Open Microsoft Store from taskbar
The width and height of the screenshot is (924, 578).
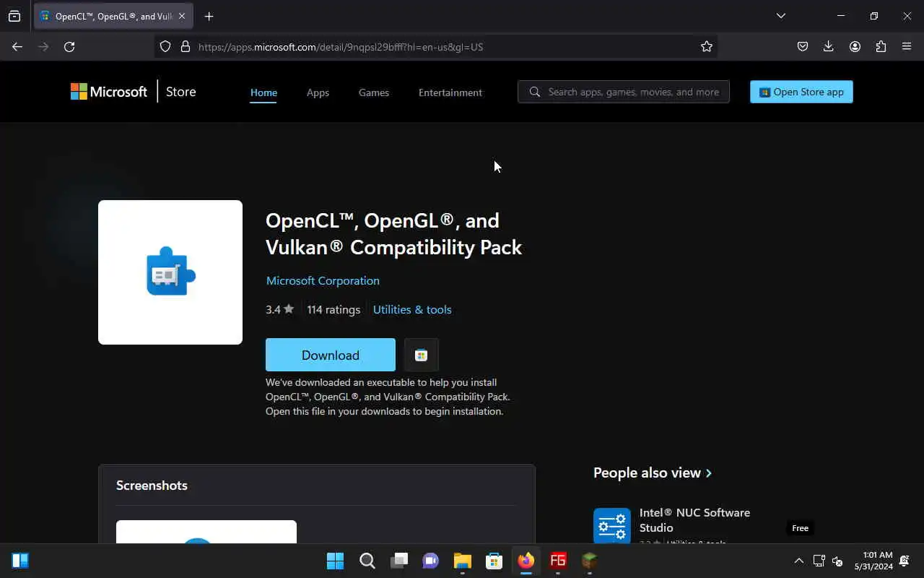(494, 561)
